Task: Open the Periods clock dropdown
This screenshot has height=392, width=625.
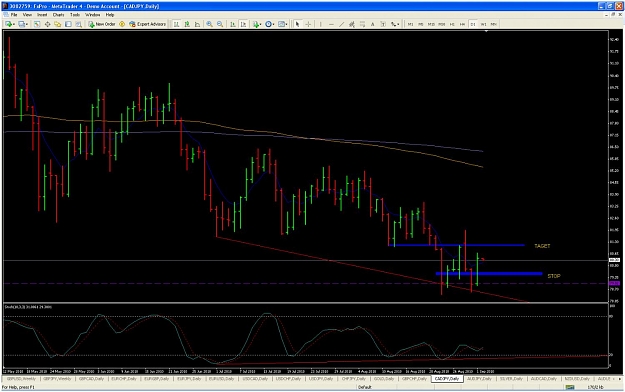Action: pos(270,24)
